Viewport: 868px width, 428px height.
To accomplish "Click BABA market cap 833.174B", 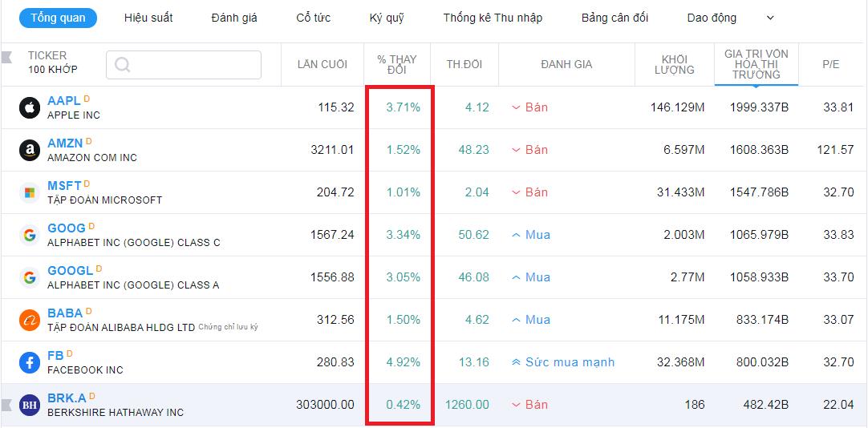I will point(762,320).
